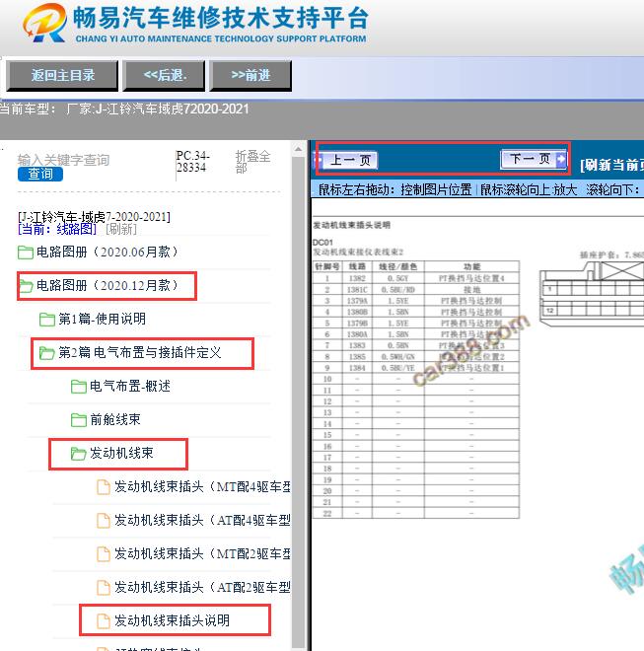Click folder icon beside 第2篇 电气布置与接插件定义
The image size is (644, 651).
pyautogui.click(x=46, y=353)
